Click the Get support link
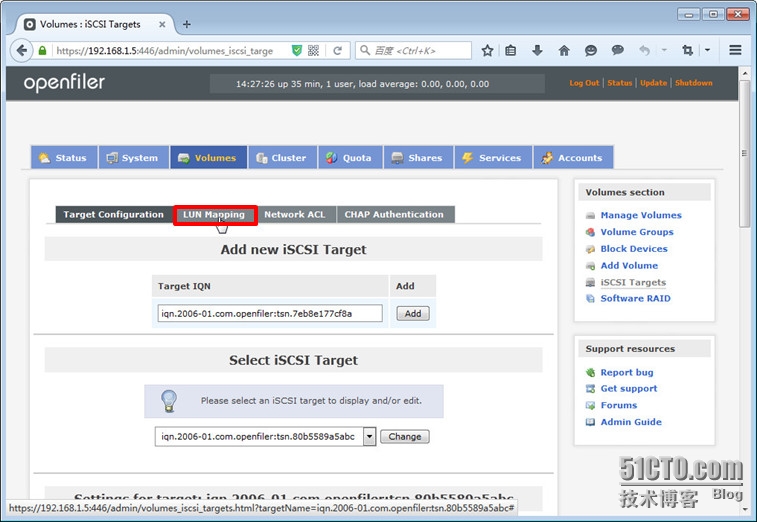 click(x=629, y=389)
